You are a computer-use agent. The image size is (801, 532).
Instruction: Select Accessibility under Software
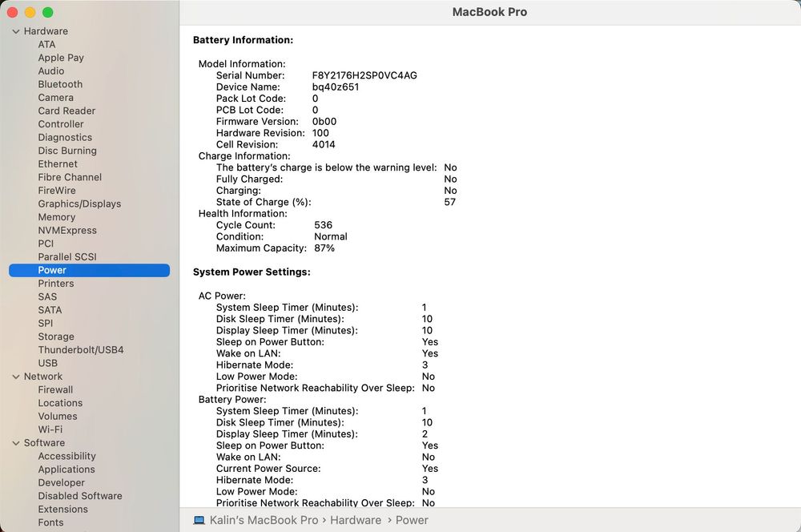click(x=67, y=457)
